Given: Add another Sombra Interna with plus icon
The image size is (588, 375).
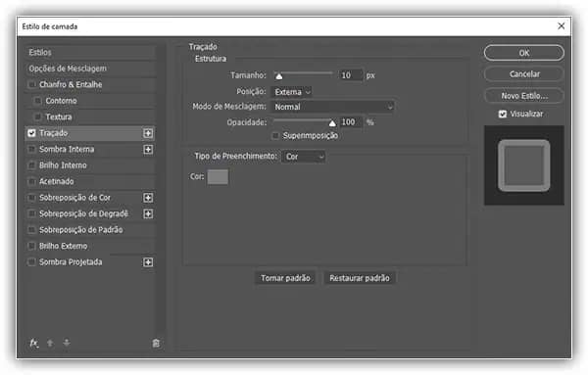Looking at the screenshot, I should (148, 149).
